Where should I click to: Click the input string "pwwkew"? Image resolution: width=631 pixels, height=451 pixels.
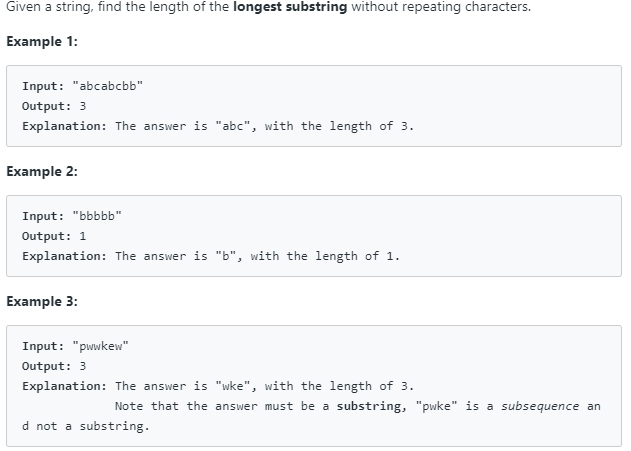100,346
